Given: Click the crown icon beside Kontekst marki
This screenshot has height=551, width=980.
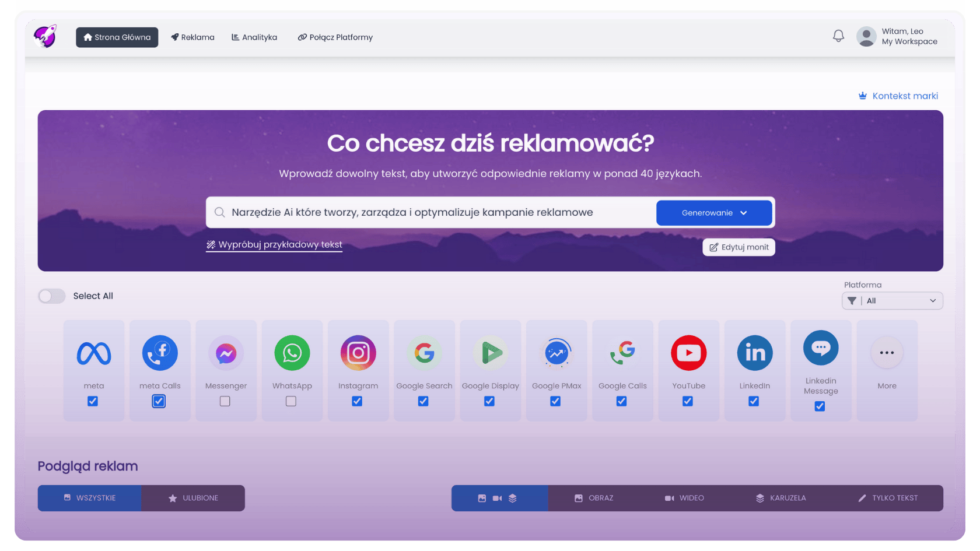Looking at the screenshot, I should [x=863, y=96].
